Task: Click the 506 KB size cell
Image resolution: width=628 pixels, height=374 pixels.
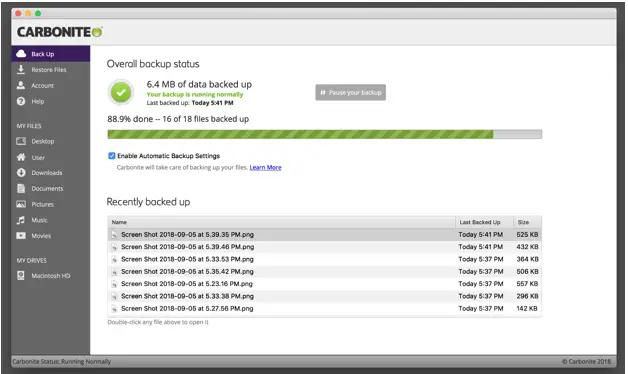Action: pyautogui.click(x=527, y=272)
